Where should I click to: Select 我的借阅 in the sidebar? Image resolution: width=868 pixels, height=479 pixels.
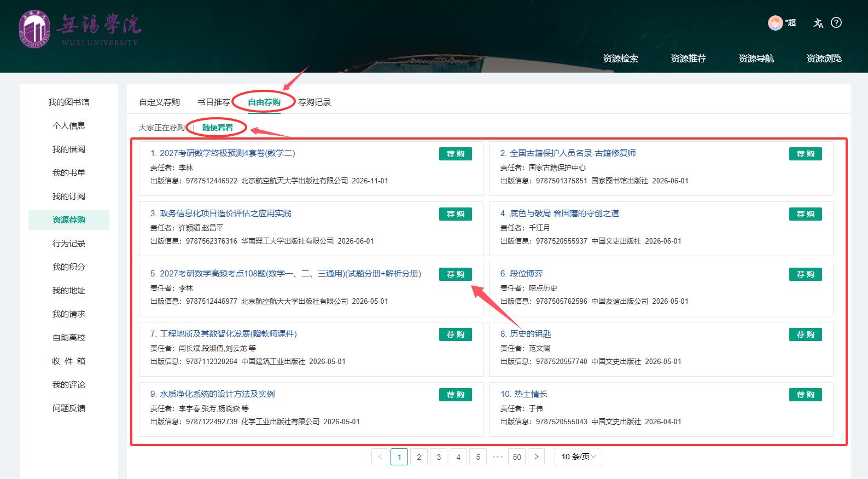[69, 149]
